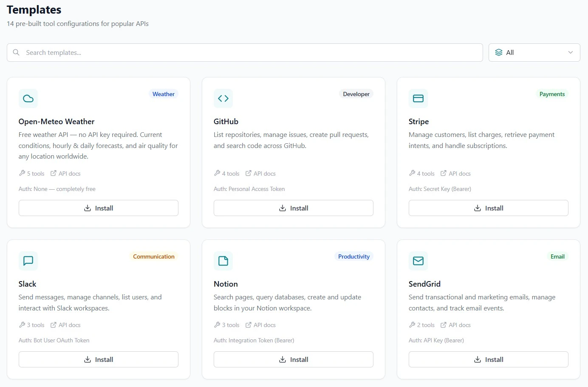Screen dimensions: 588x387
Task: Click the Developer category badge
Action: [x=356, y=94]
